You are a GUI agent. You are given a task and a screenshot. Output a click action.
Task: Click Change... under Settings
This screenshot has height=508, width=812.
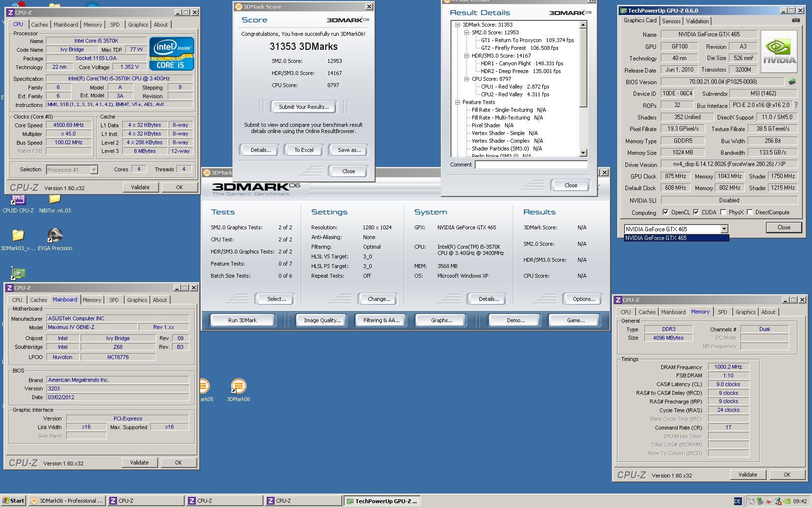tap(379, 299)
